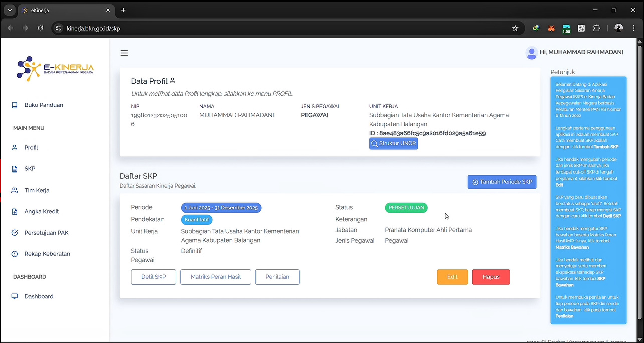Open Tim Kerja menu

point(37,191)
